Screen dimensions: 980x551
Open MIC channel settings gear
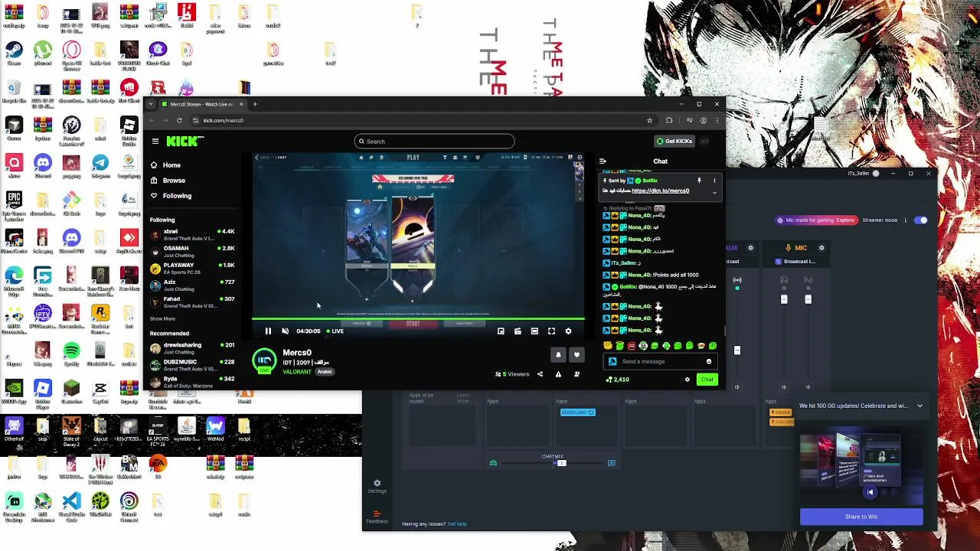pos(822,248)
